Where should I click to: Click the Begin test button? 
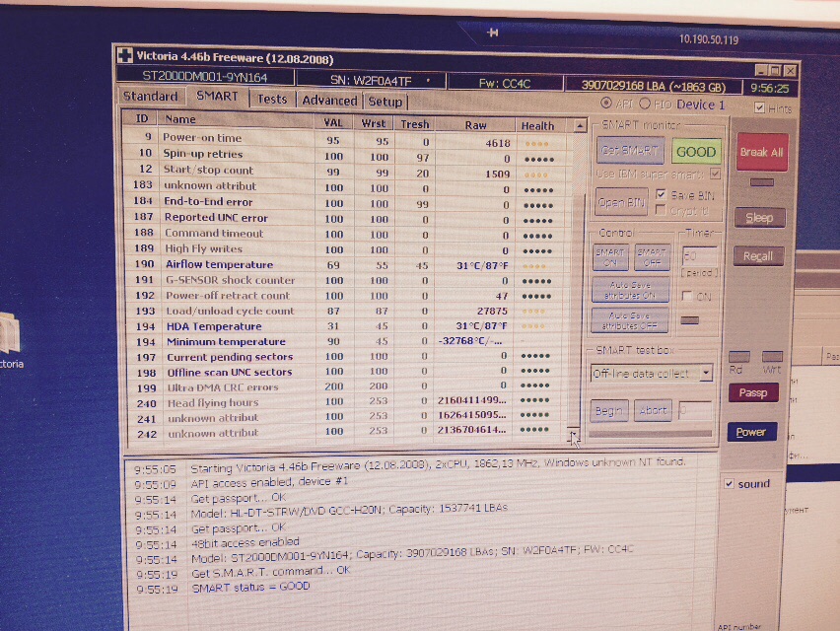[x=608, y=411]
